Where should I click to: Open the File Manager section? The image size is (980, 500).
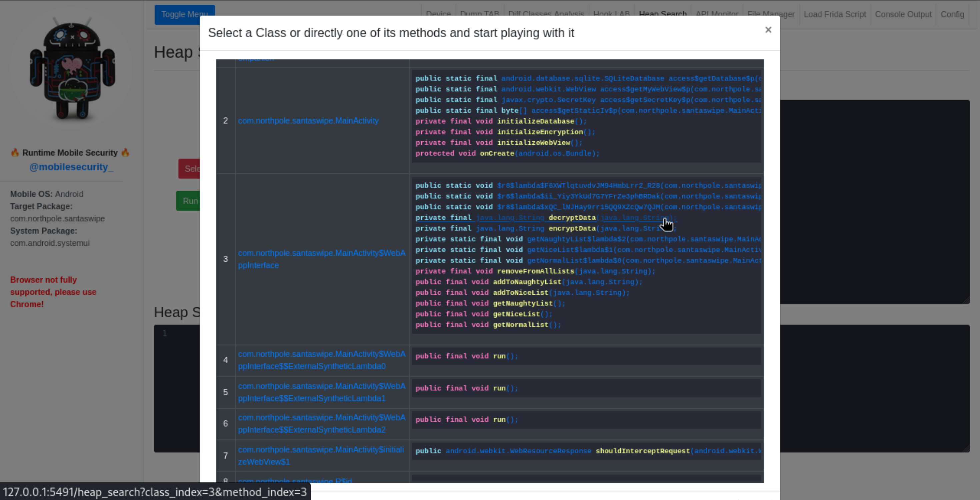[771, 14]
